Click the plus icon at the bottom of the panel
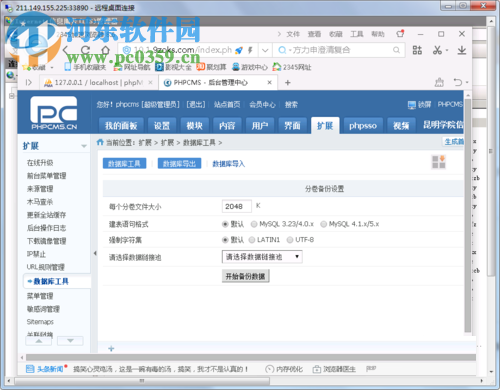The height and width of the screenshot is (390, 500). coord(111,349)
